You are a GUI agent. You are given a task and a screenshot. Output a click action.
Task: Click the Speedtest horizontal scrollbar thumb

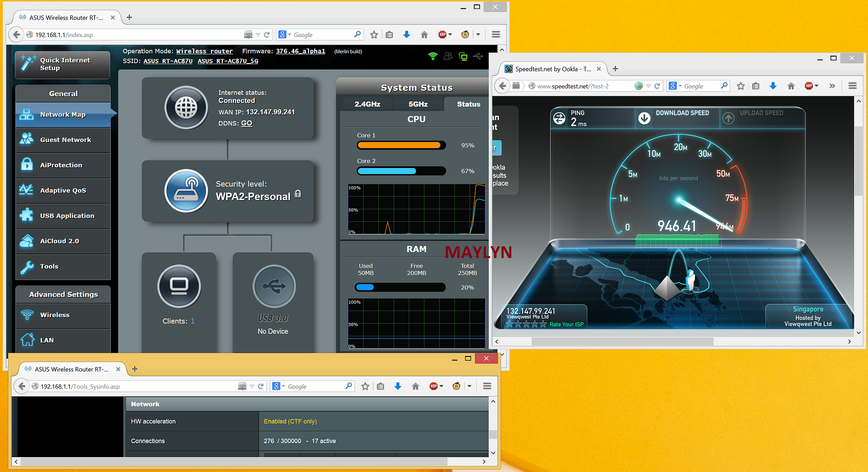[x=622, y=341]
